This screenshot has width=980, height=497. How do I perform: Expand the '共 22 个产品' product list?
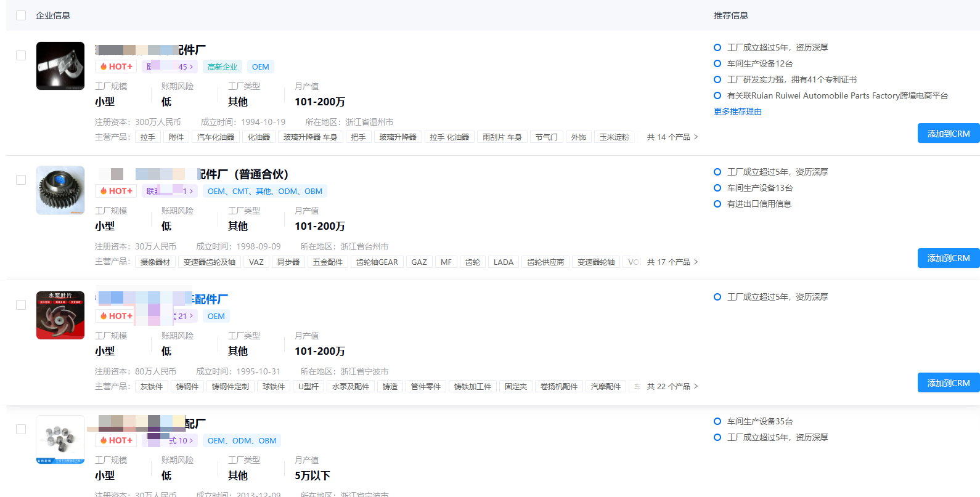pos(672,386)
